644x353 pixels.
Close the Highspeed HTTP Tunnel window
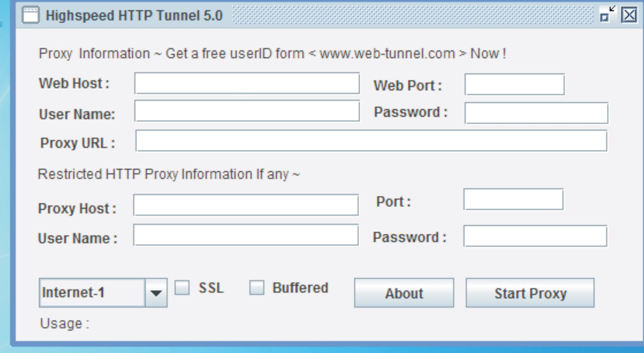click(x=629, y=15)
